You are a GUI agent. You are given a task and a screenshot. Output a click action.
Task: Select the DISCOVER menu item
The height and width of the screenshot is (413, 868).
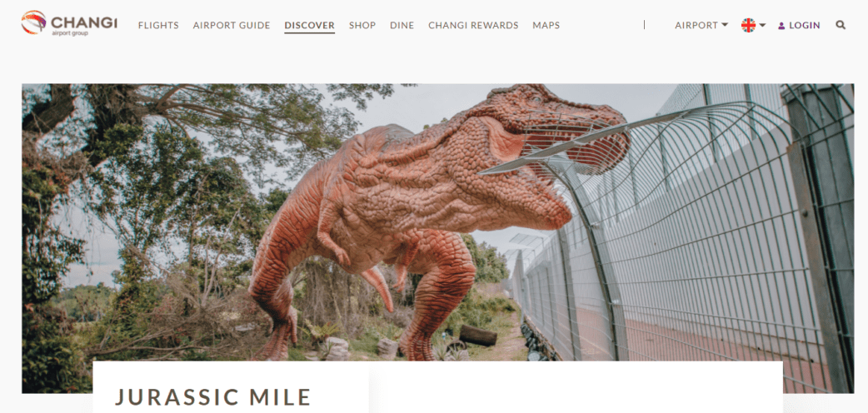click(x=309, y=26)
